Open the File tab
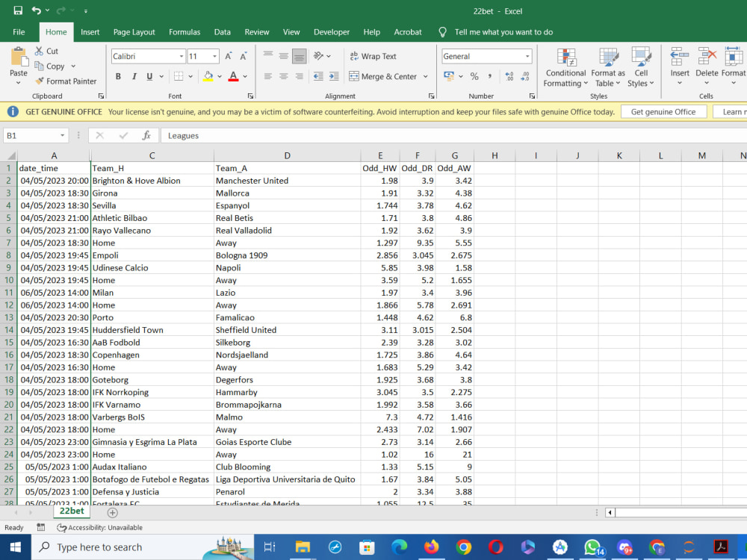The image size is (747, 560). [19, 32]
